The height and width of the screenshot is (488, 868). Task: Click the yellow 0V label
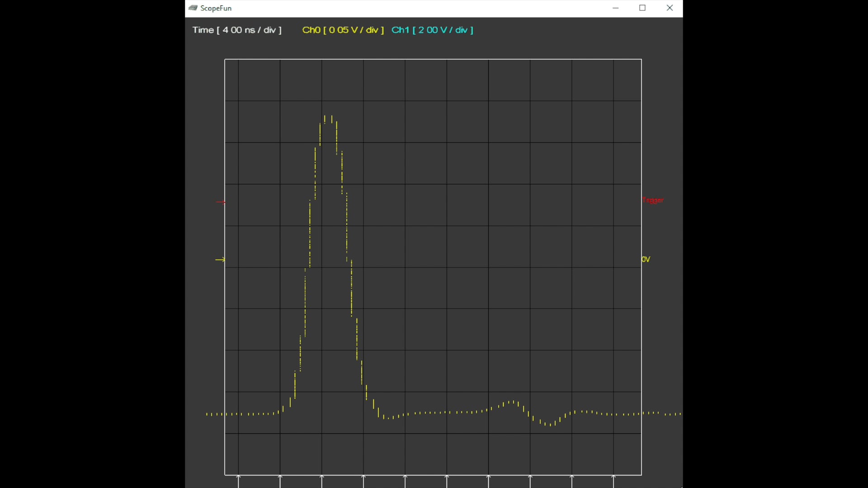[x=646, y=259]
